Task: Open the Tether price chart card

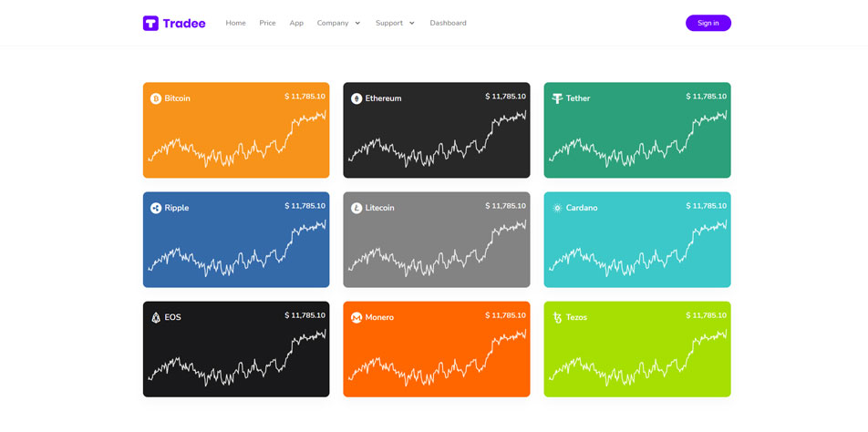Action: coord(636,141)
